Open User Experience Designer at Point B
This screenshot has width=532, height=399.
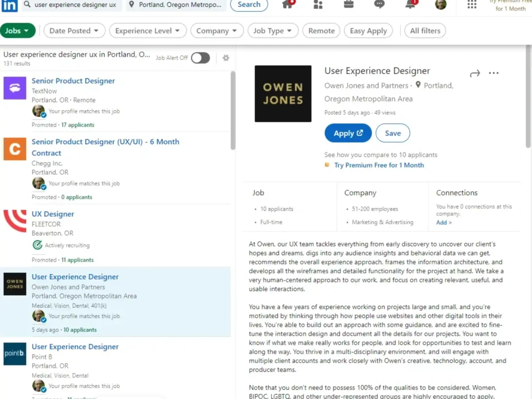point(76,347)
